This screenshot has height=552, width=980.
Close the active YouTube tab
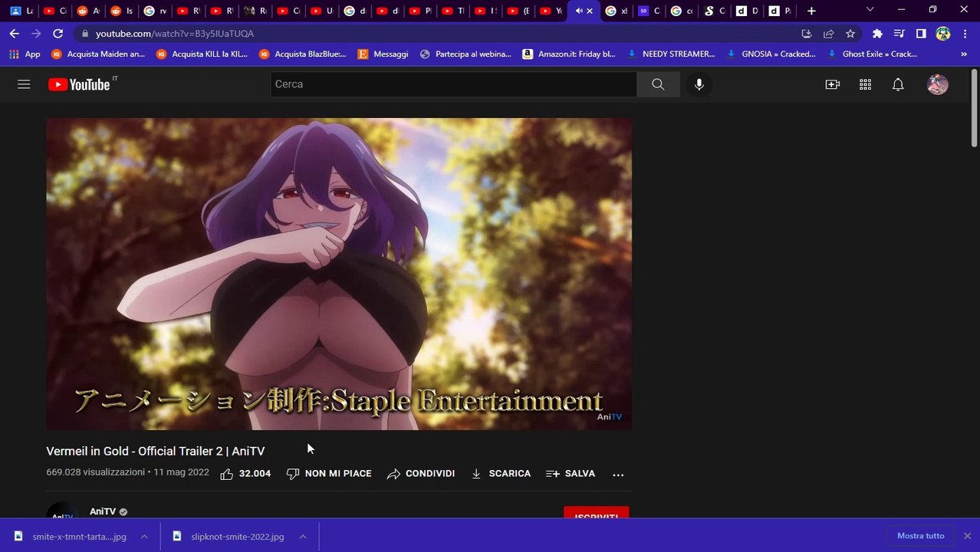(590, 11)
